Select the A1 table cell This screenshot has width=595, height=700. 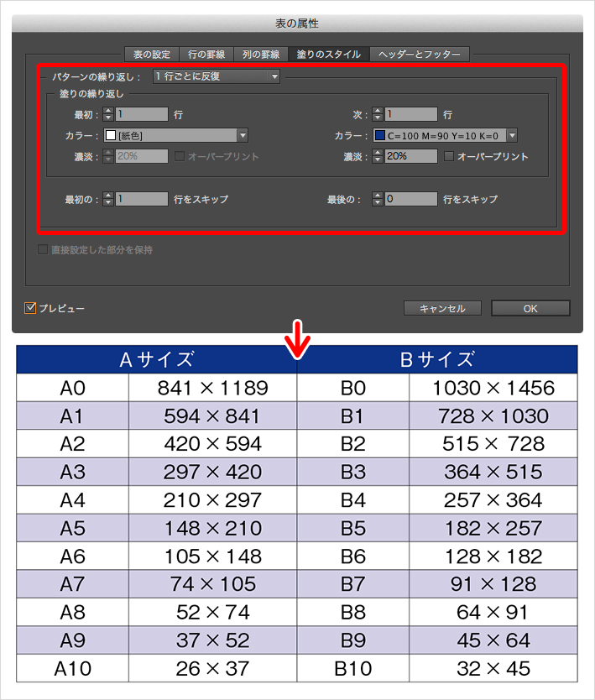(x=73, y=415)
